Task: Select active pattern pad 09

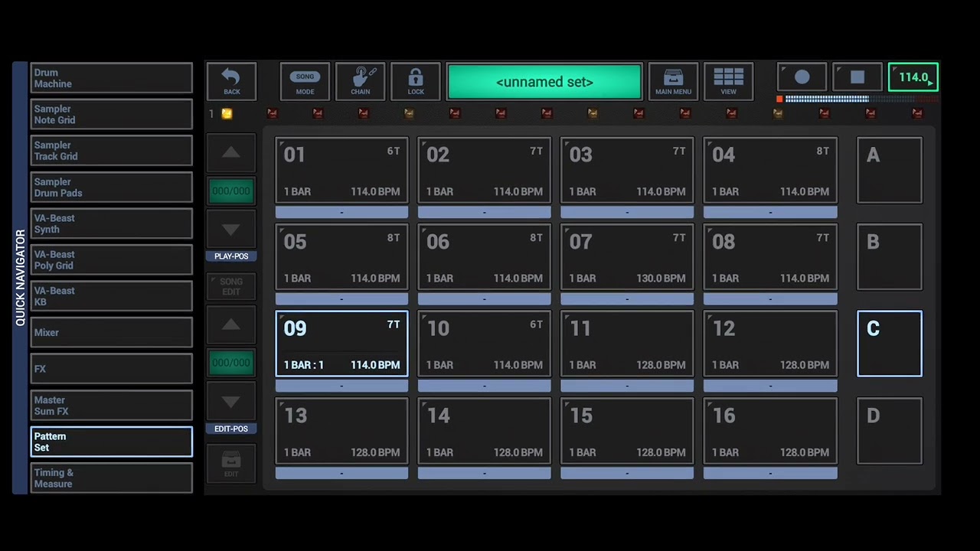Action: [341, 344]
